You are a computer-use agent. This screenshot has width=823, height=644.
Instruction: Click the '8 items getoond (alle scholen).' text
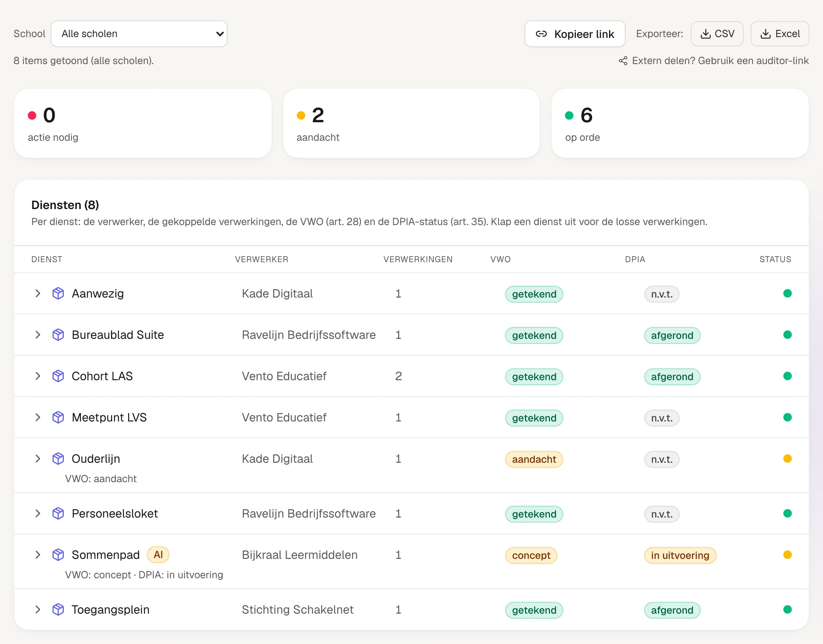pos(84,61)
